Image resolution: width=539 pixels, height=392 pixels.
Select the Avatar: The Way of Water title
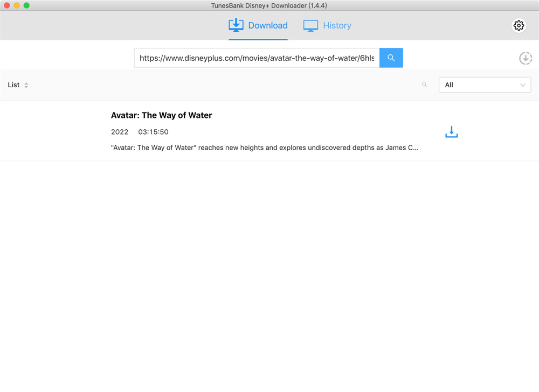[x=162, y=115]
